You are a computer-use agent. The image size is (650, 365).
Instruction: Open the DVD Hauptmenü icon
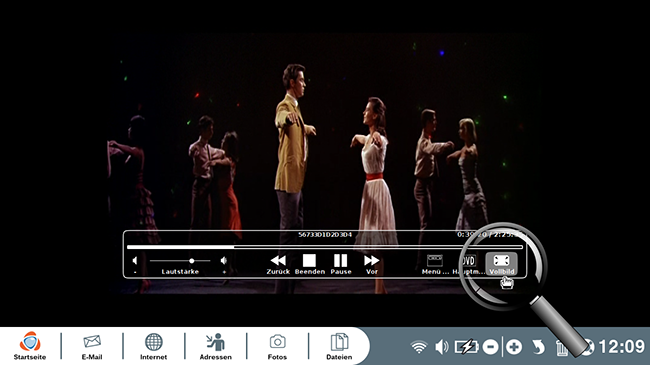pos(468,264)
